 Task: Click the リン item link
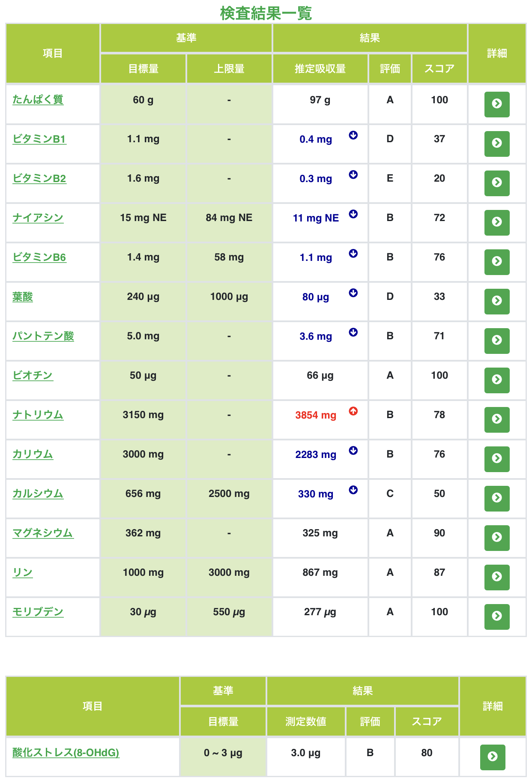[23, 573]
